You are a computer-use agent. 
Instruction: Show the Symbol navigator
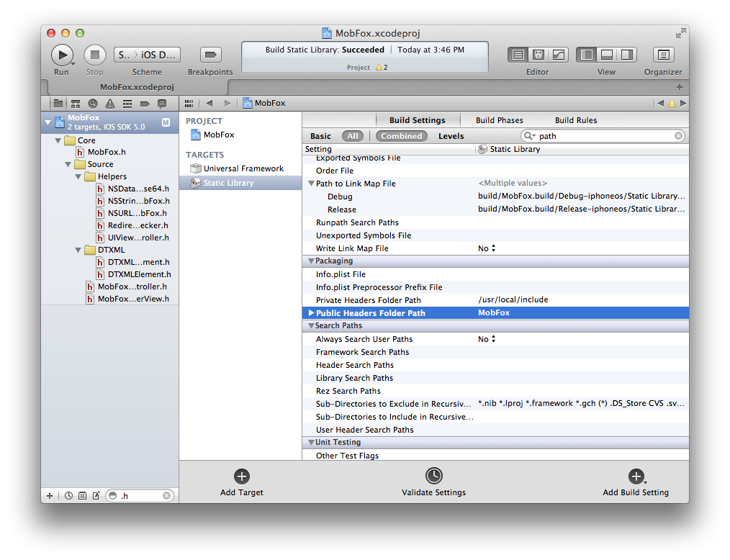(76, 104)
